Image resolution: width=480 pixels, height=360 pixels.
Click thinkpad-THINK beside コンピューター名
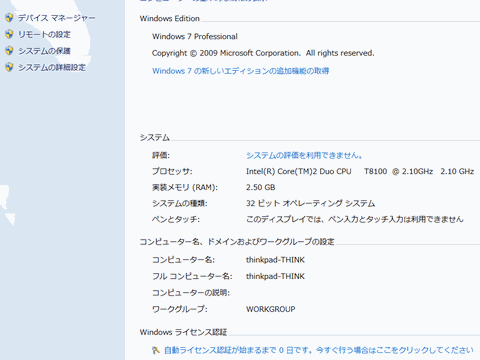(x=275, y=260)
